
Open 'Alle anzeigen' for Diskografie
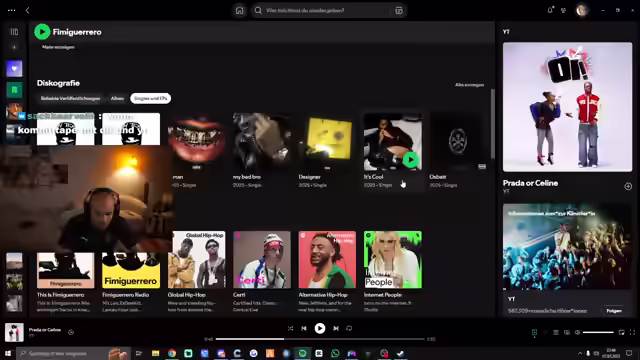469,85
